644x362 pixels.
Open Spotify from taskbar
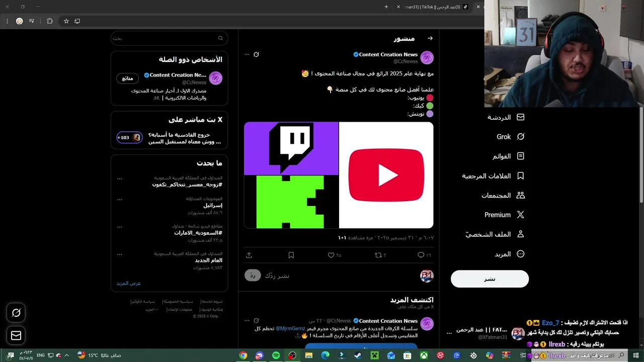(x=276, y=355)
